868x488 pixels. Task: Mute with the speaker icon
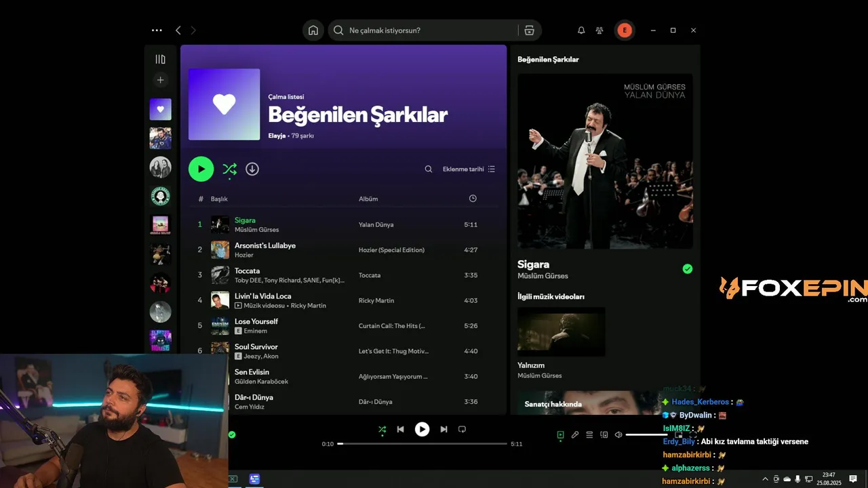point(618,434)
